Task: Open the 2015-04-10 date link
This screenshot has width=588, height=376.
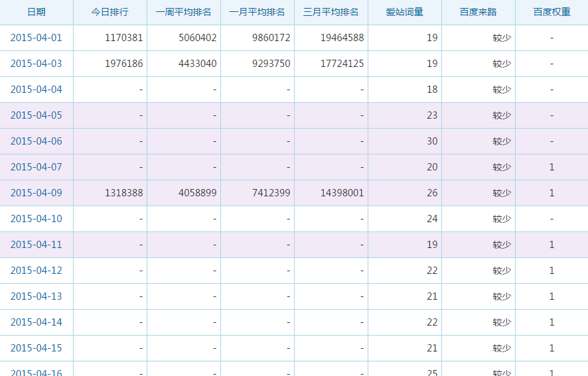Action: (37, 219)
